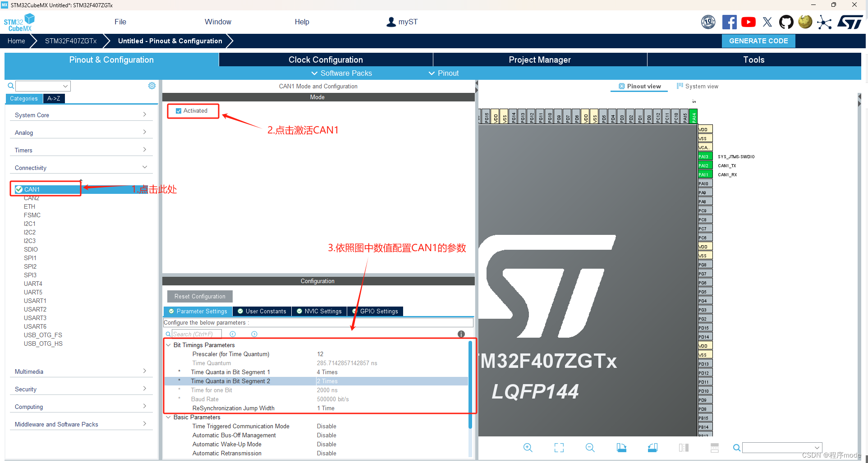Go to next search result arrow
Screen dimensions: 868x463
(254, 334)
